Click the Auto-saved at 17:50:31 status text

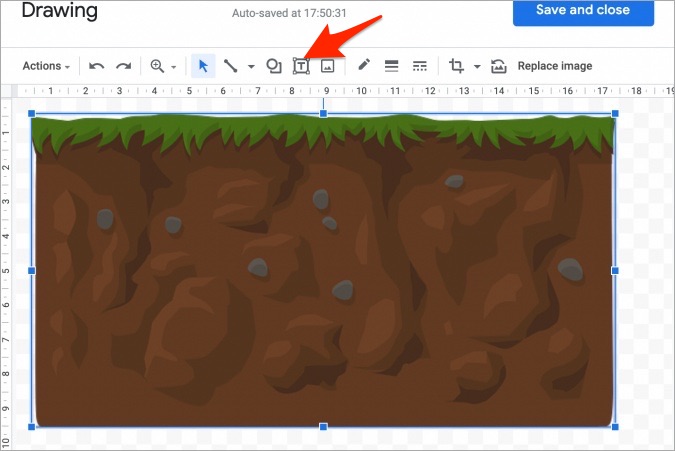click(289, 13)
